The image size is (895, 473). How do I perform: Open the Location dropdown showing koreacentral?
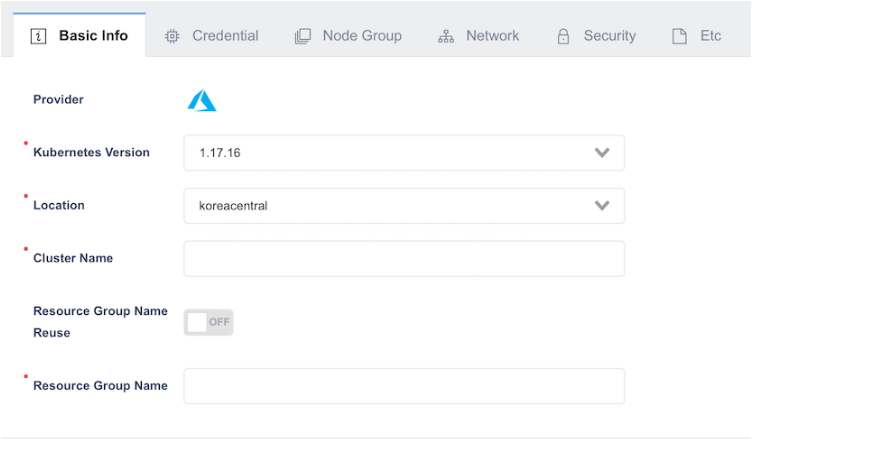(404, 206)
